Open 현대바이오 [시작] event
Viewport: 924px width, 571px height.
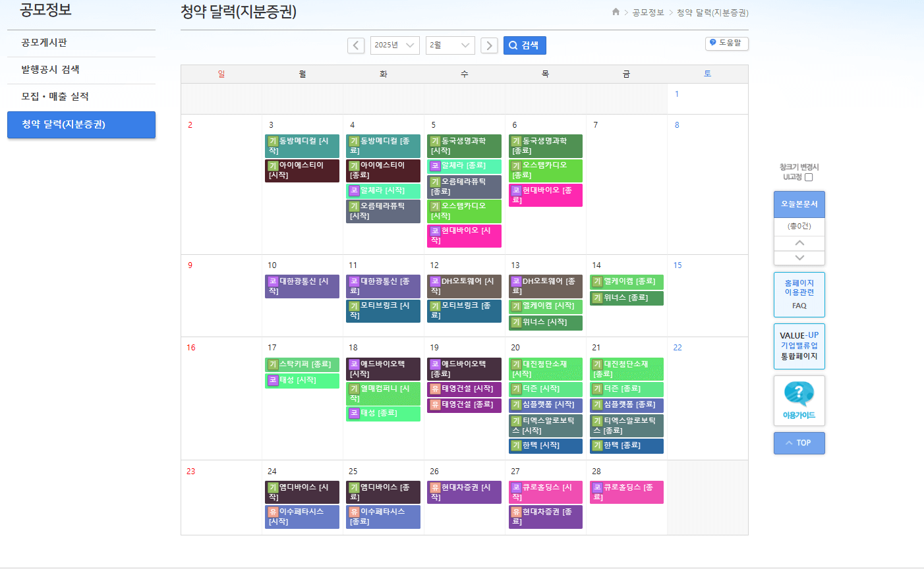pos(464,236)
